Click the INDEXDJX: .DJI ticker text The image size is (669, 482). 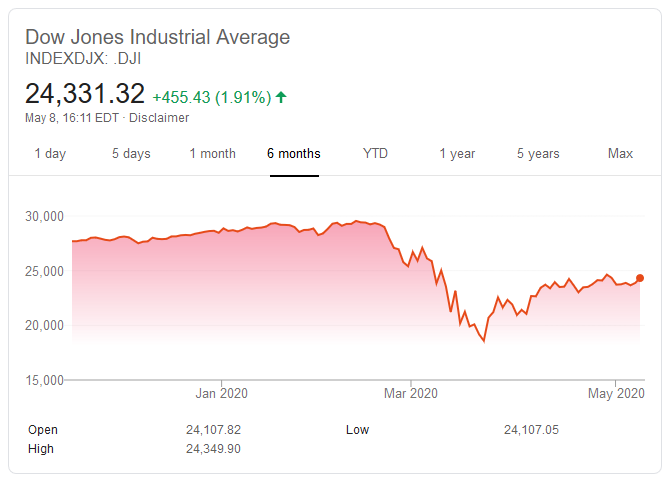pyautogui.click(x=84, y=59)
